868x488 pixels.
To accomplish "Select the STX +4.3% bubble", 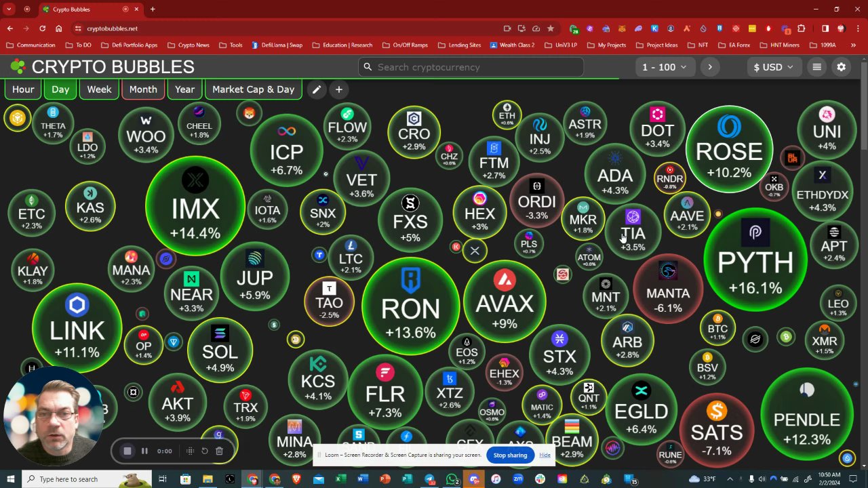I will click(x=559, y=354).
